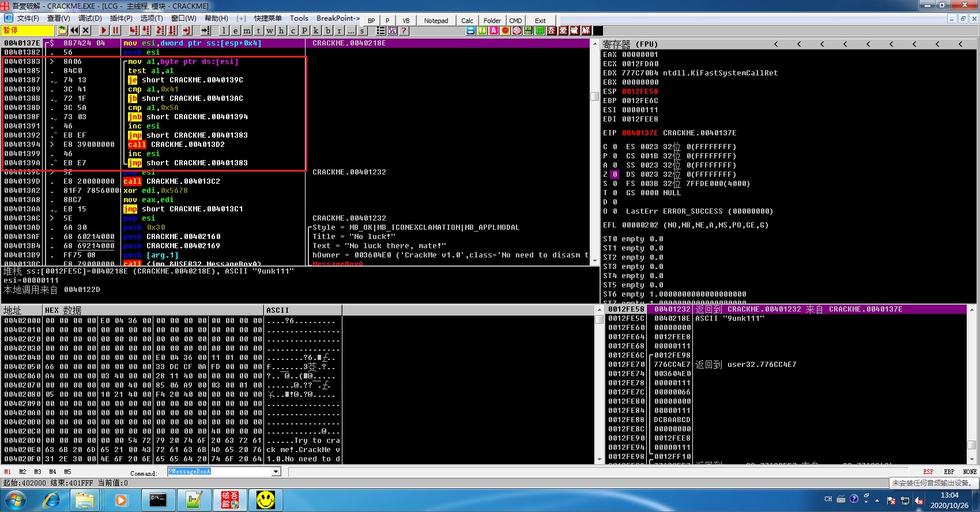980x512 pixels.
Task: Open the yellow smiley app in taskbar
Action: pyautogui.click(x=265, y=500)
